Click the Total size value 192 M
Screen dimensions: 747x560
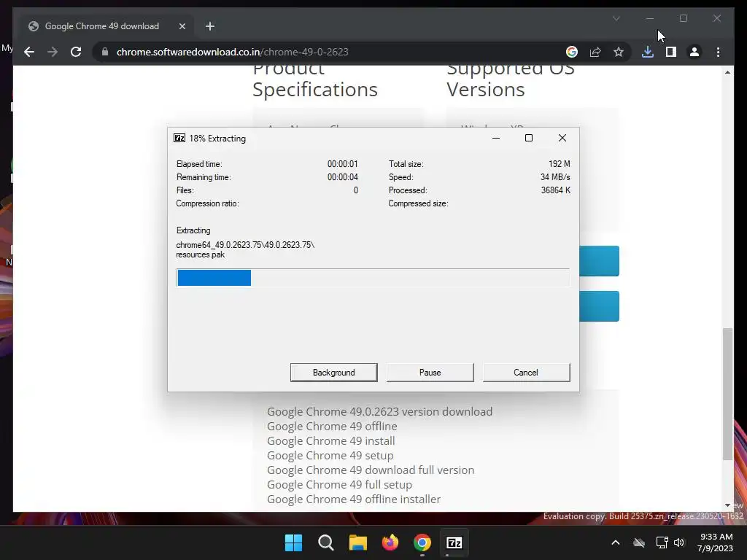pos(560,164)
